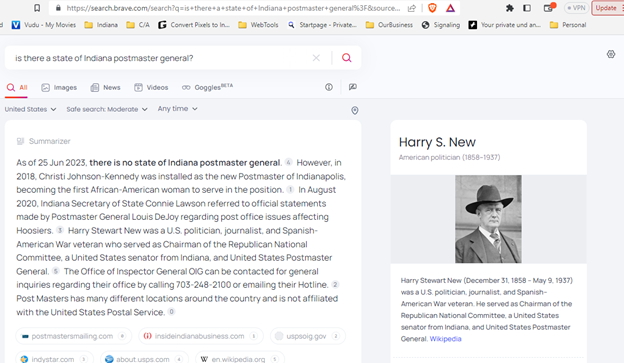Clear the search query with the X
This screenshot has width=624, height=363.
(x=316, y=58)
